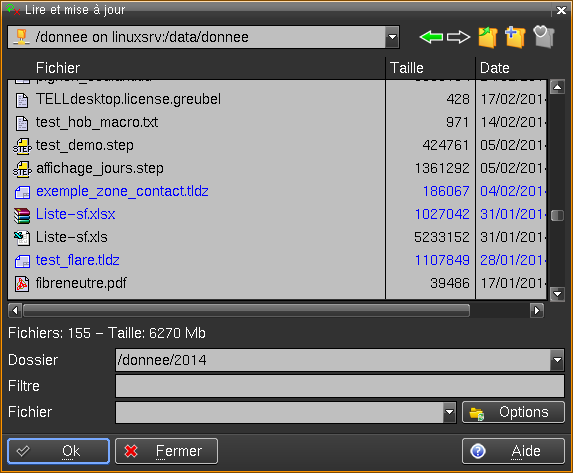Open favorites with the heart folder icon
Viewport: 573px width, 473px height.
pyautogui.click(x=544, y=37)
